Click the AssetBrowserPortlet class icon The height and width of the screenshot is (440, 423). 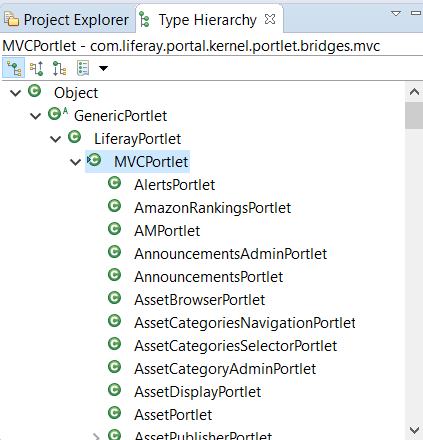114,298
